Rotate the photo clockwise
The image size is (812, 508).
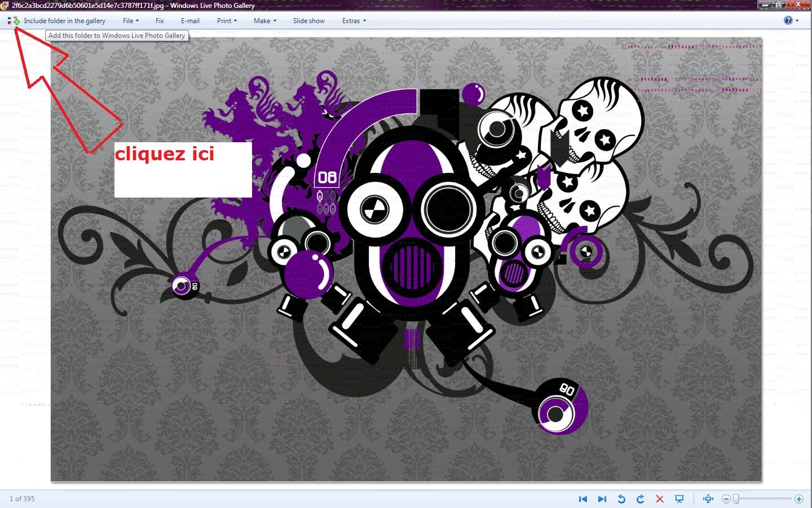click(x=641, y=499)
